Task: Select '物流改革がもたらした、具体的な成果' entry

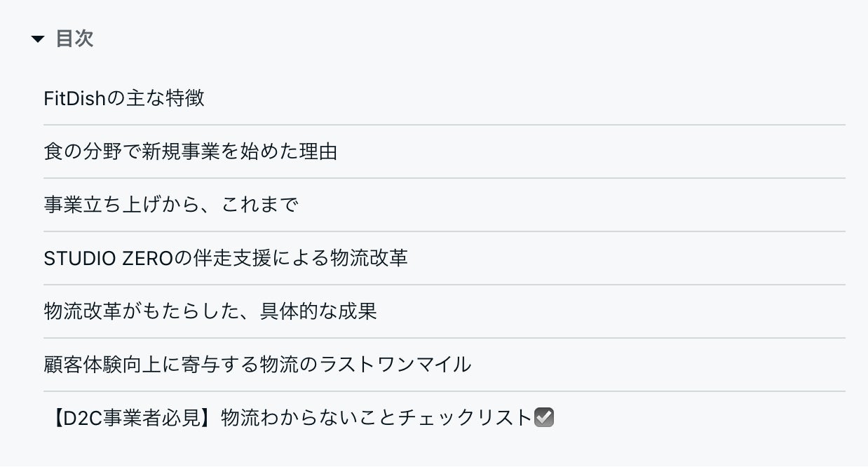Action: click(x=210, y=311)
